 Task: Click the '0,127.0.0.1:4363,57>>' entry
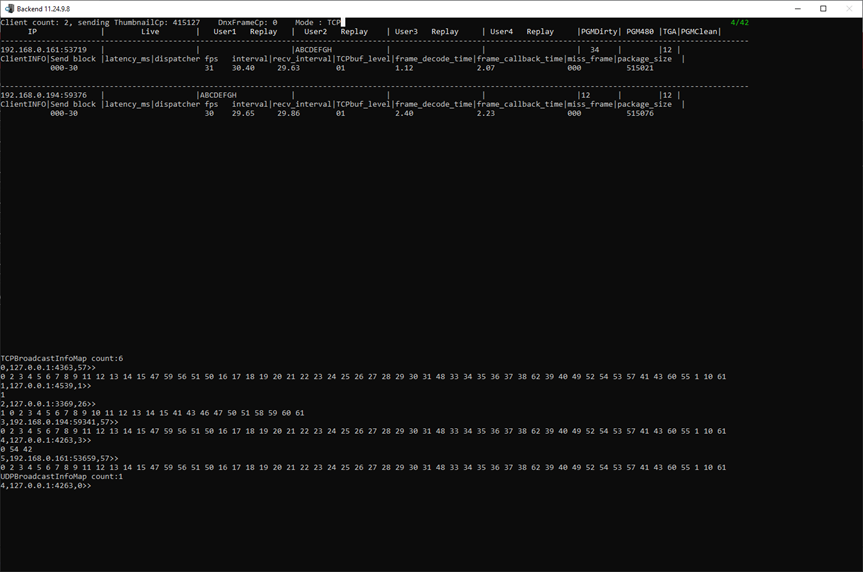point(48,367)
